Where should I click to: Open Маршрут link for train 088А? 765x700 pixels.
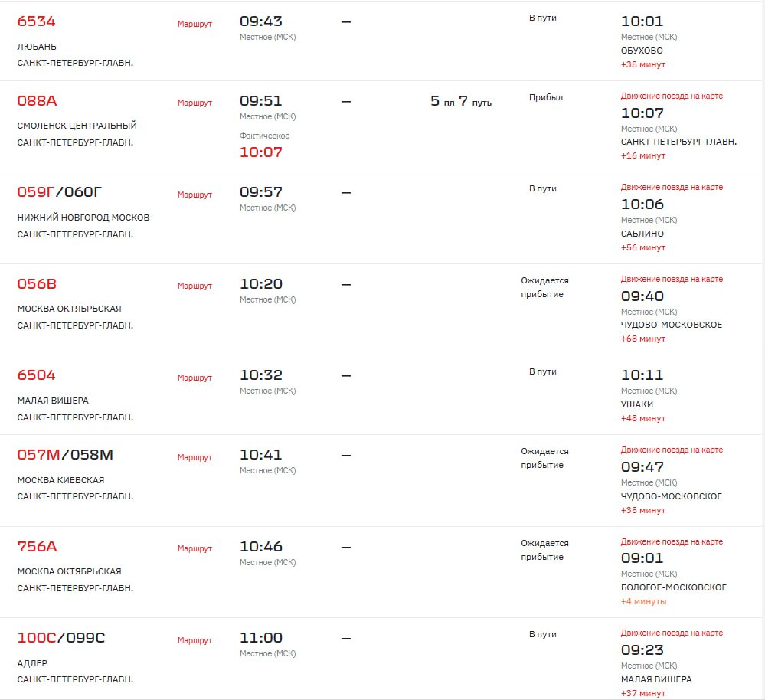(195, 103)
